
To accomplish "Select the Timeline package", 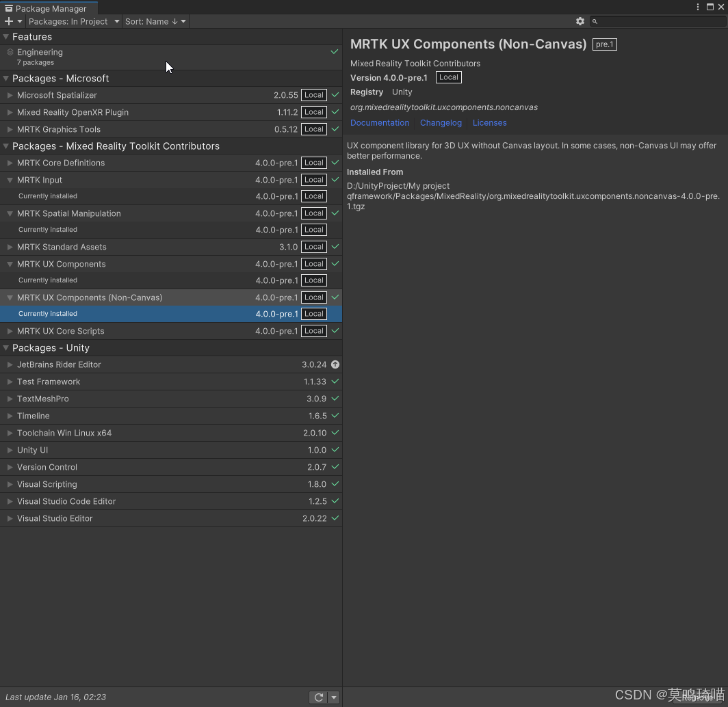I will coord(171,416).
